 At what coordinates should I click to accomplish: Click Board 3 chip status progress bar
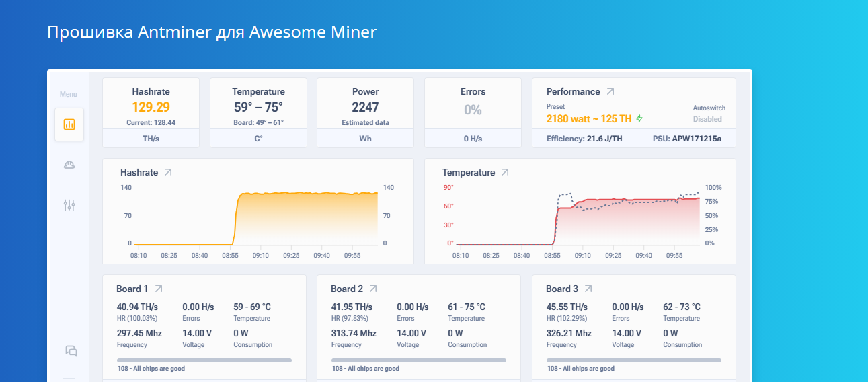tap(634, 360)
